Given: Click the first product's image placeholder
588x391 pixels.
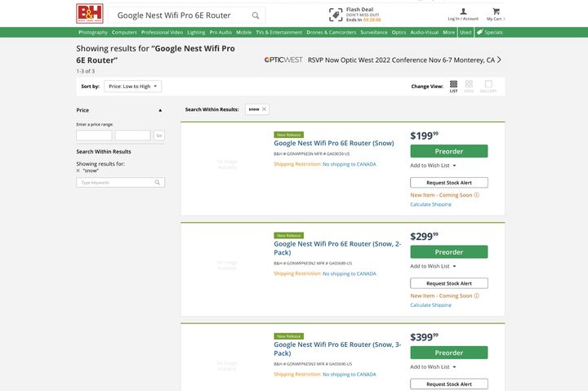Looking at the screenshot, I should click(227, 165).
